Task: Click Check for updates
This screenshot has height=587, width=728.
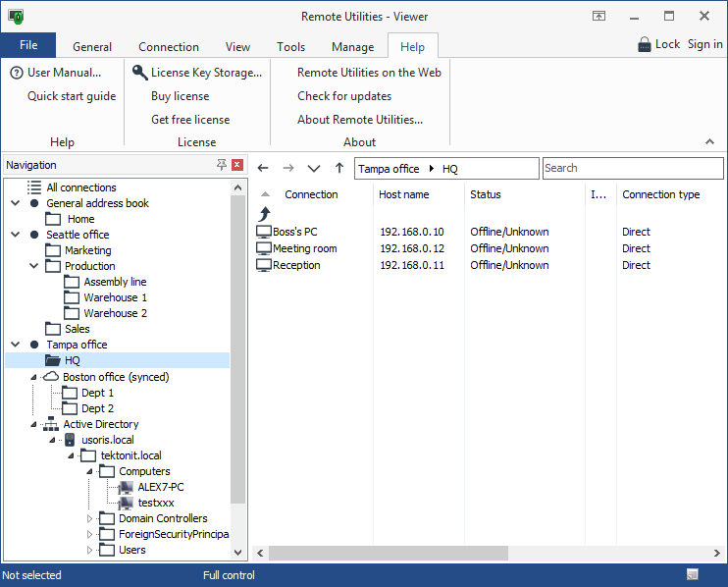Action: pyautogui.click(x=344, y=96)
